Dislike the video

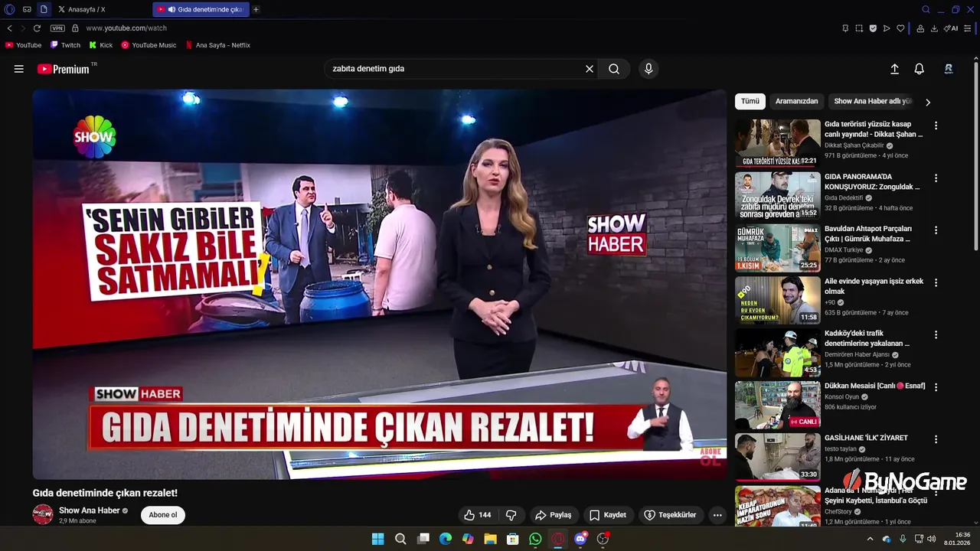(x=511, y=515)
